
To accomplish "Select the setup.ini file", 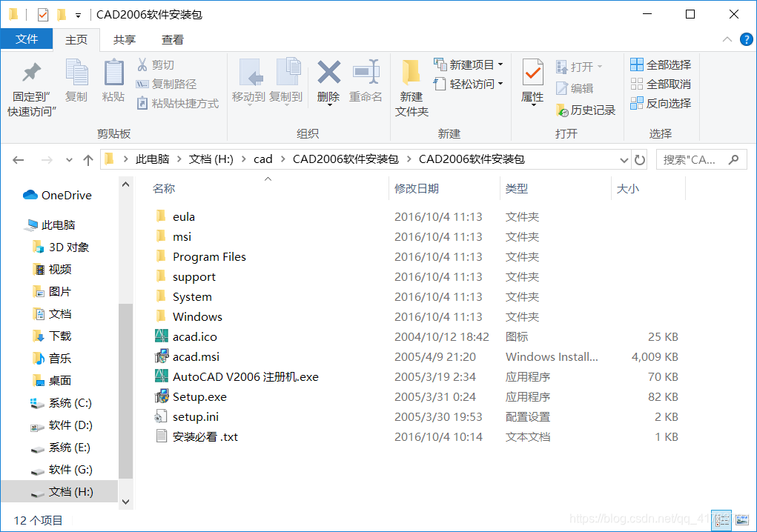I will (196, 416).
